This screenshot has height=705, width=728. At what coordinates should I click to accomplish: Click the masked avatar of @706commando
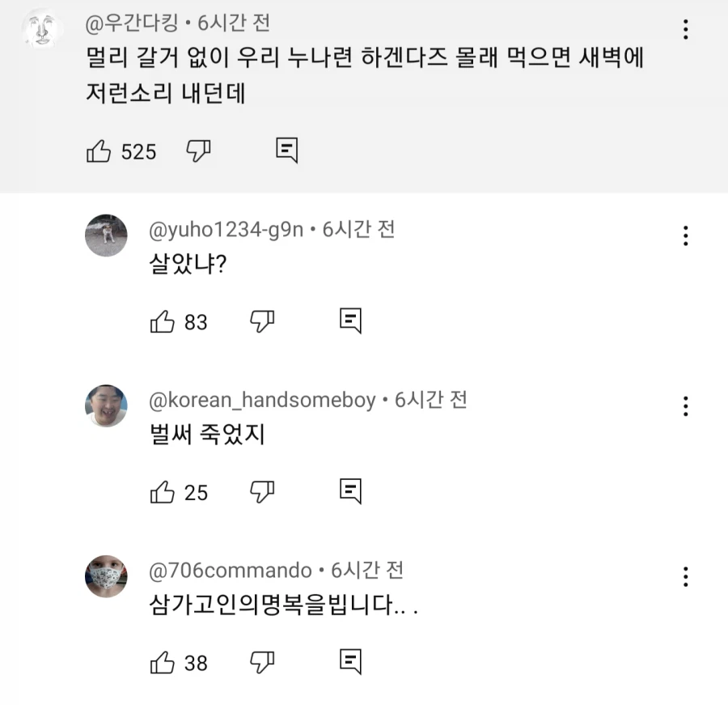[x=106, y=576]
